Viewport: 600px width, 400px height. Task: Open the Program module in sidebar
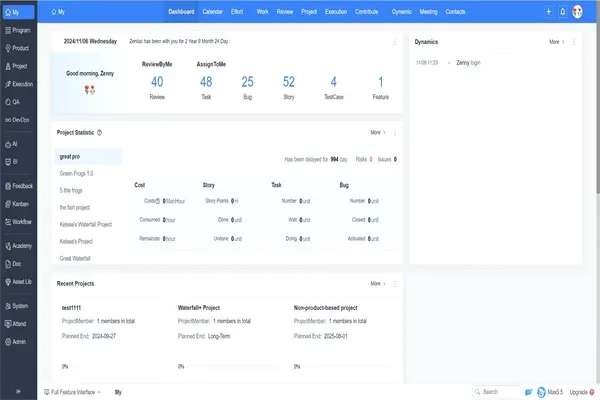click(18, 30)
